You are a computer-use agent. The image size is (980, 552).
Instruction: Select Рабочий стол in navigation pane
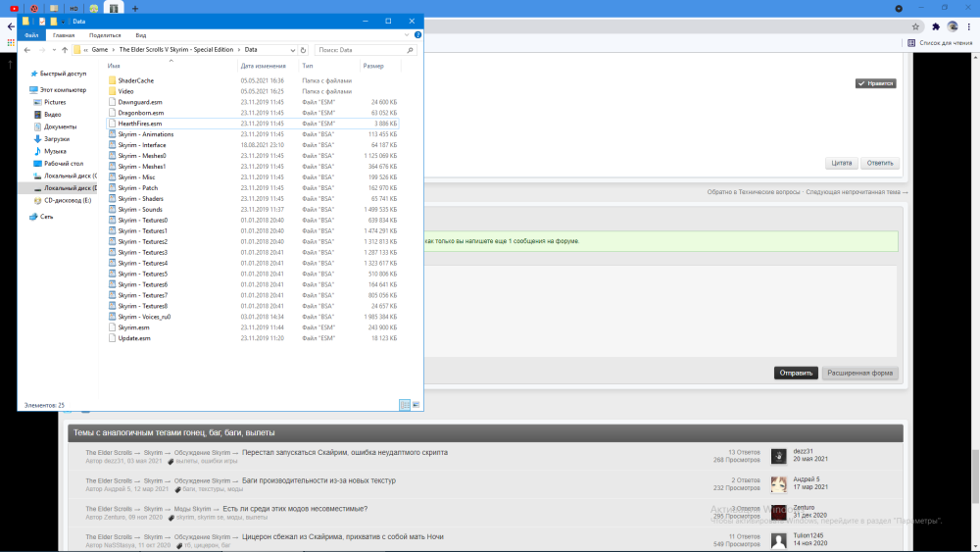coord(58,164)
